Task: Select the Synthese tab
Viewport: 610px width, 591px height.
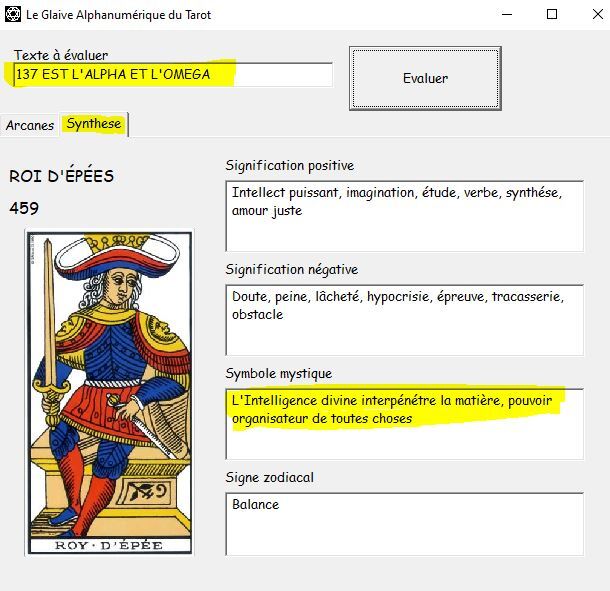Action: (94, 124)
